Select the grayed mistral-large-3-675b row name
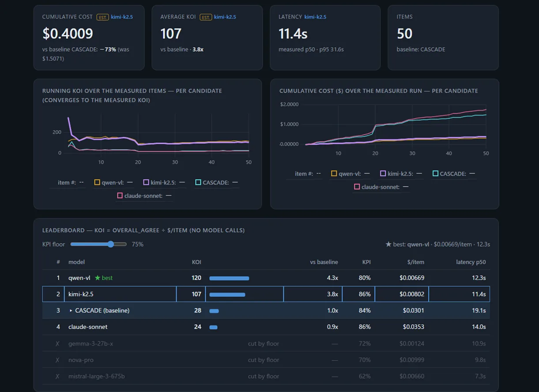Viewport: 539px width, 392px height. pos(97,376)
